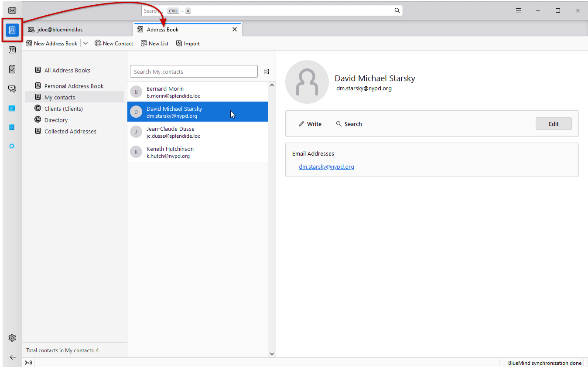
Task: Open the Mail space icon
Action: click(12, 11)
